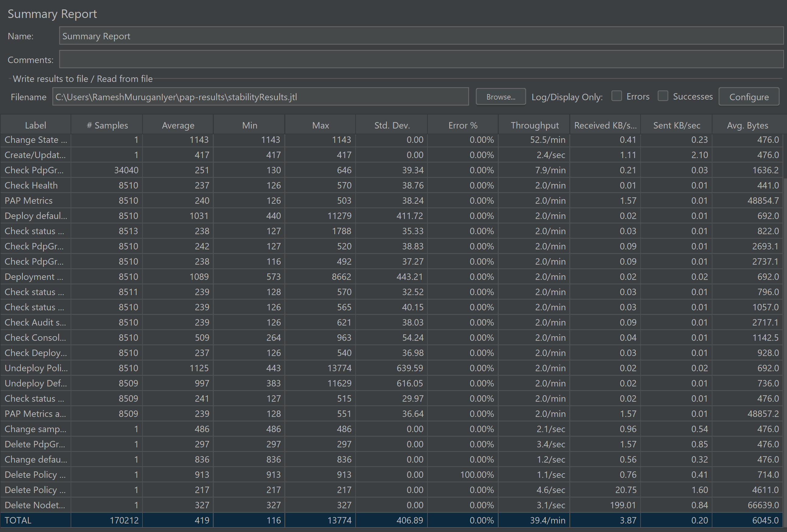This screenshot has width=787, height=532.
Task: Sort by Throughput column header
Action: click(x=534, y=125)
